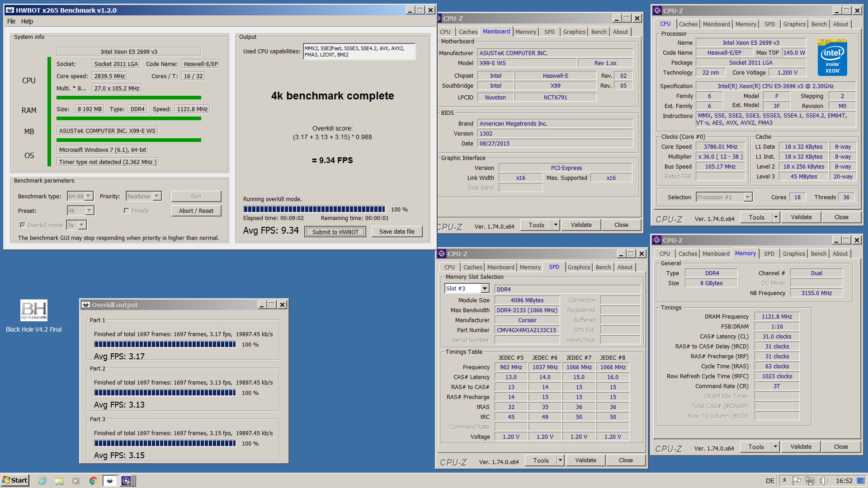
Task: Click Mainboard CPU-Z window title icon
Action: (439, 18)
